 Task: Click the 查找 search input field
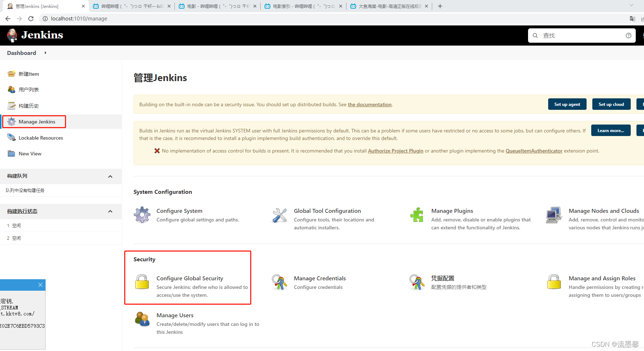582,36
